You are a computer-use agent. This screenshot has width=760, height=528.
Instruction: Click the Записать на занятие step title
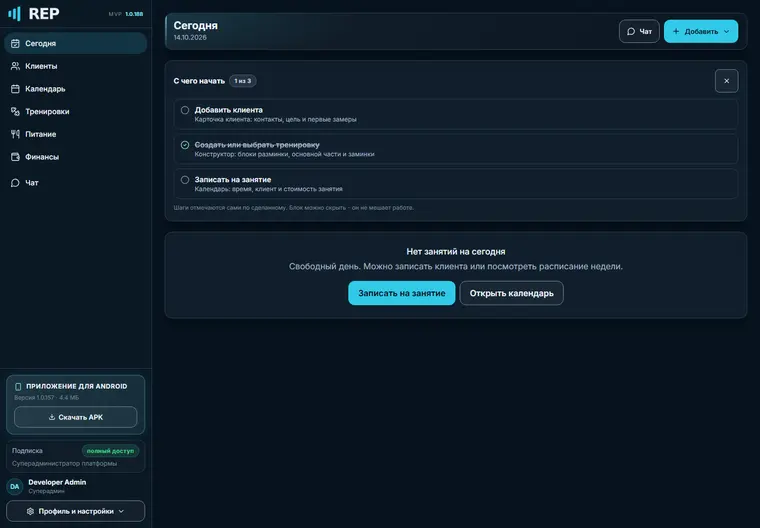tap(233, 180)
